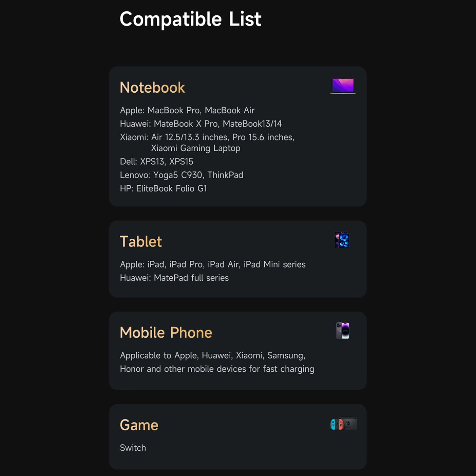Click the Xiaomi Gaming Laptop text
476x476 pixels.
(x=196, y=148)
